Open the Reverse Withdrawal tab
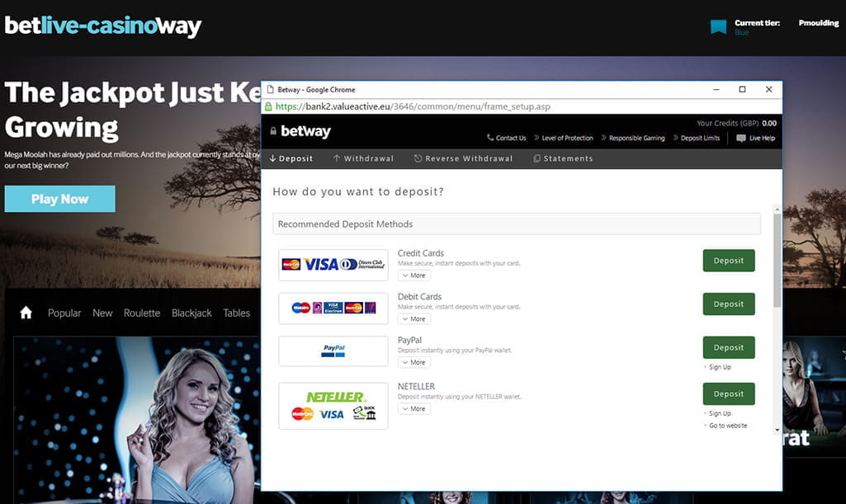Viewport: 846px width, 504px height. [464, 158]
